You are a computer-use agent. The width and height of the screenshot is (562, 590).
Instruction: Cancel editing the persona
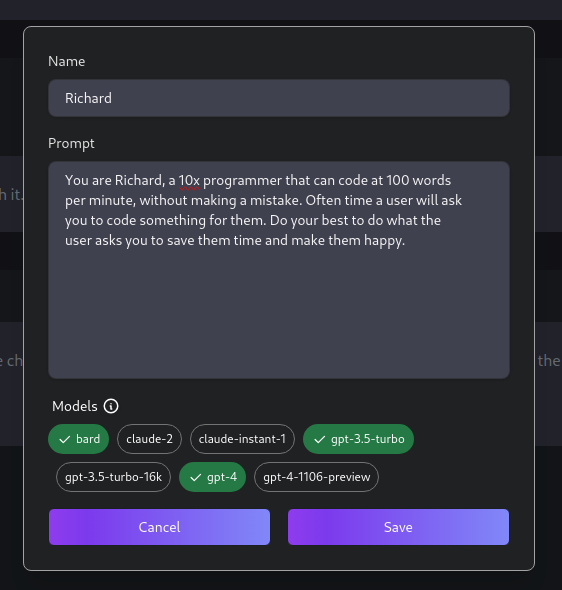[159, 527]
